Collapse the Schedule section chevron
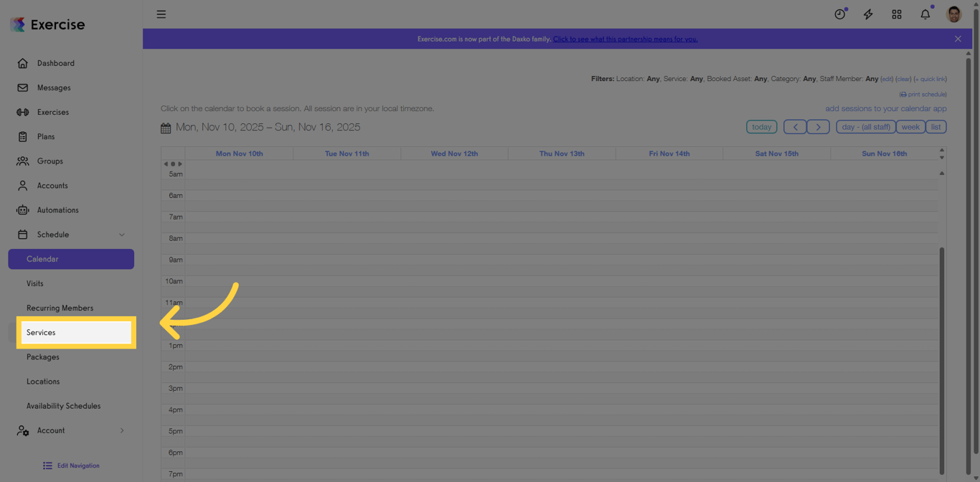The height and width of the screenshot is (482, 980). point(121,235)
